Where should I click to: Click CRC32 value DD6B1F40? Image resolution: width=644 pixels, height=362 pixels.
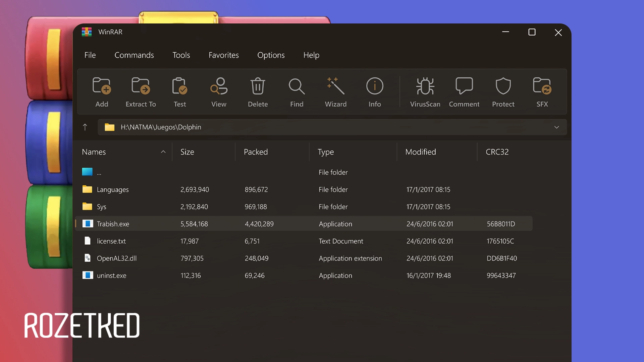[x=502, y=258]
